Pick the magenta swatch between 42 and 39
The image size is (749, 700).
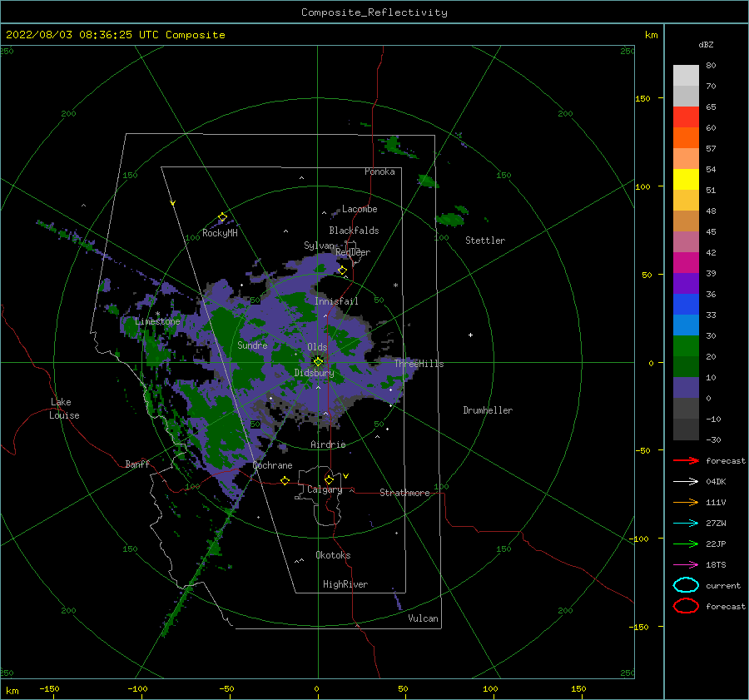point(686,262)
